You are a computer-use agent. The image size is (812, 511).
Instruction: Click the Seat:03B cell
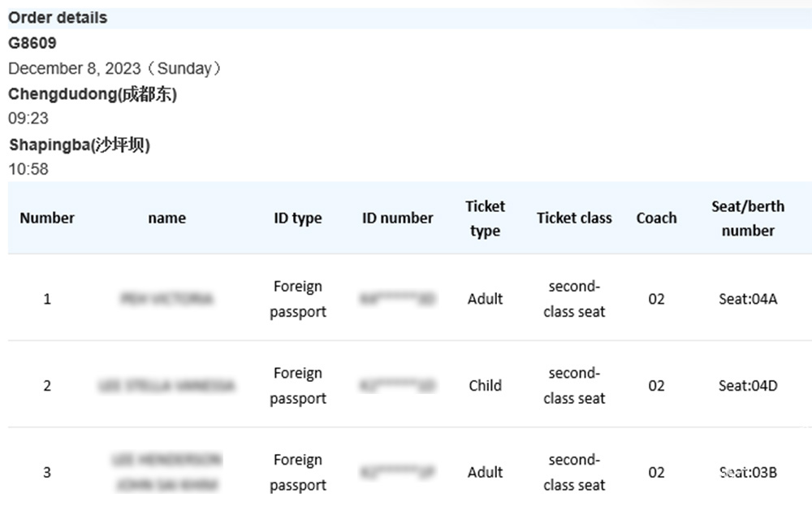tap(748, 472)
